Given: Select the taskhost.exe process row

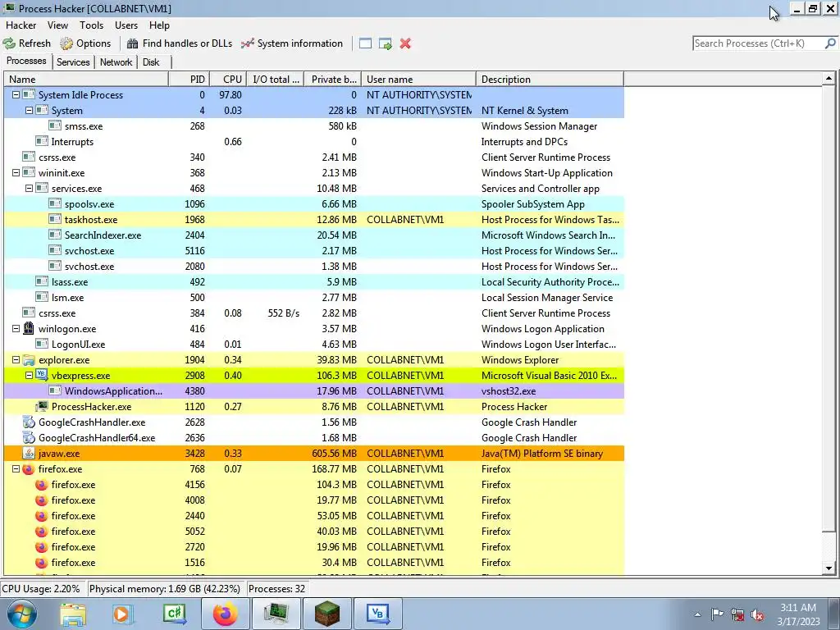Looking at the screenshot, I should [314, 220].
